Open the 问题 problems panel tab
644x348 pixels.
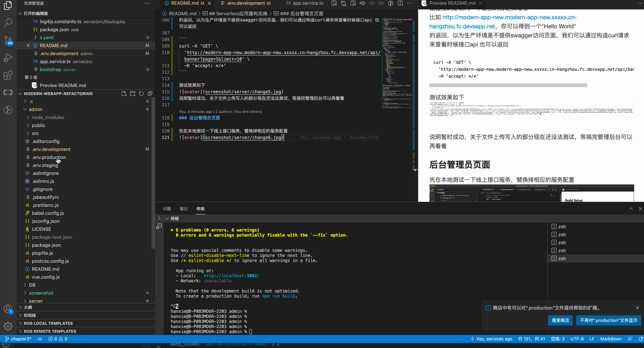tap(167, 209)
